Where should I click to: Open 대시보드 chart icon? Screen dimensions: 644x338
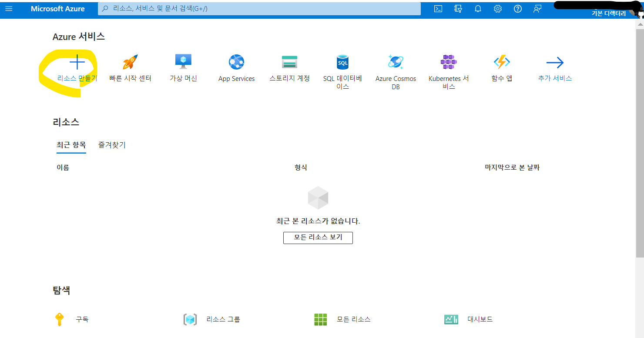click(x=451, y=319)
